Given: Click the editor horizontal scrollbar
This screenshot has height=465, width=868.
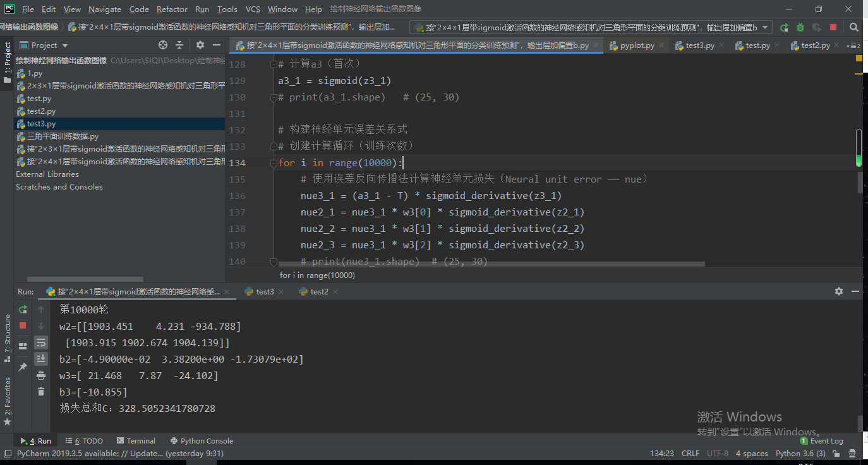Looking at the screenshot, I should pos(491,263).
